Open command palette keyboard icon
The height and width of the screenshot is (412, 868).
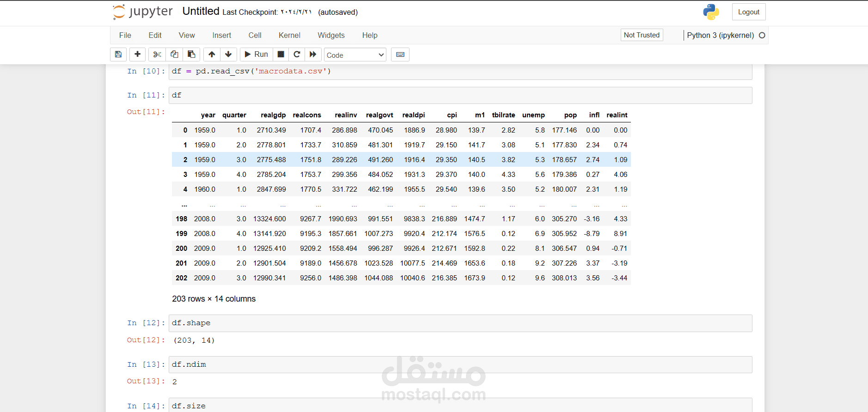[x=400, y=55]
